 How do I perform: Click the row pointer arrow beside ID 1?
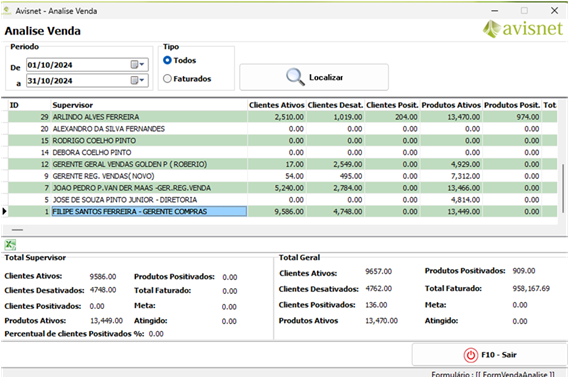(4, 211)
